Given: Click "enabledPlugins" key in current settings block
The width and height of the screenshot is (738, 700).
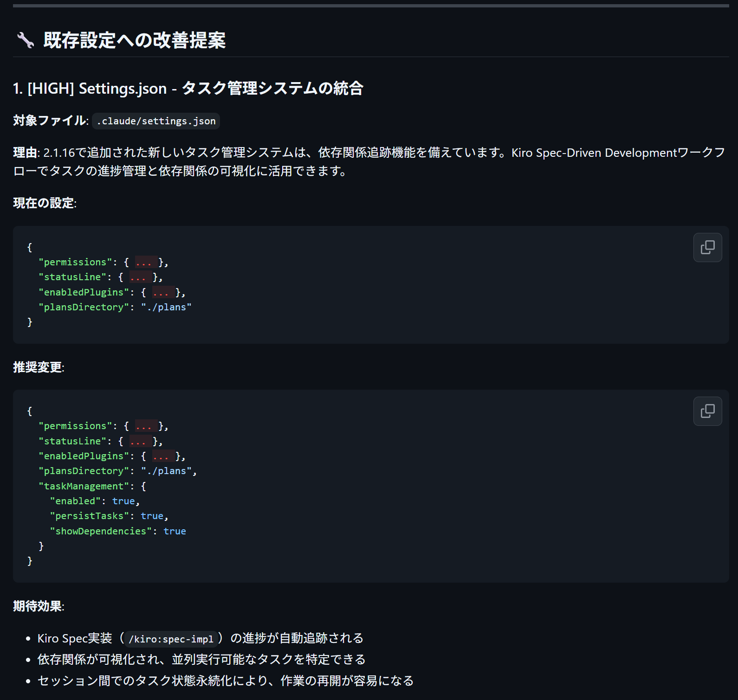Looking at the screenshot, I should [84, 292].
